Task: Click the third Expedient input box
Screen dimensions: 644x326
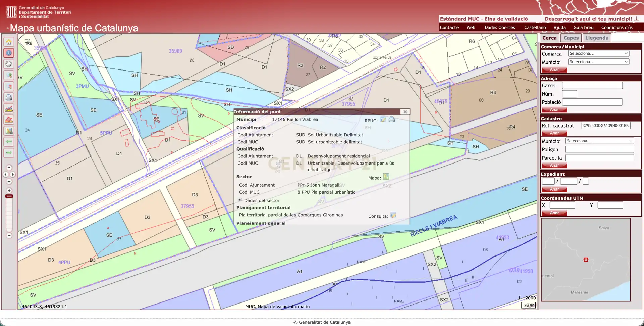Action: (x=586, y=181)
